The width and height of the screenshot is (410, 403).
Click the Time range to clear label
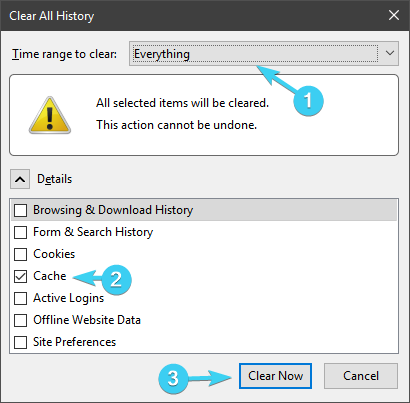click(x=64, y=54)
